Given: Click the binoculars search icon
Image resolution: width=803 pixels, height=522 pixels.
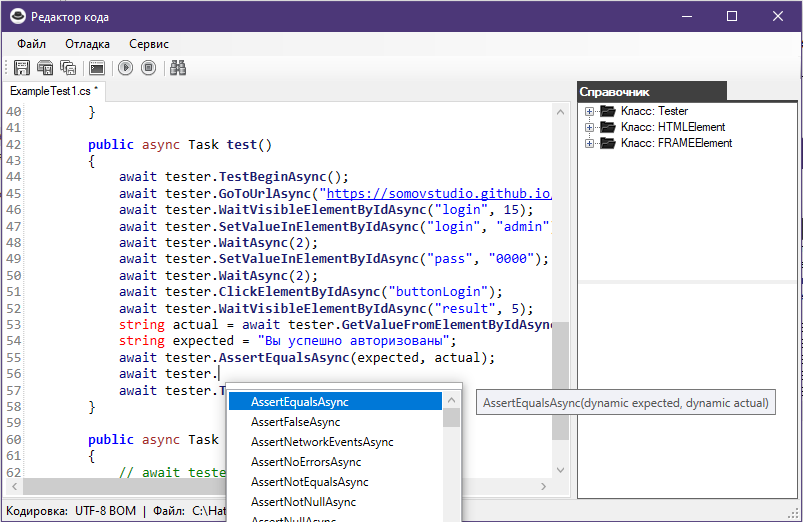Looking at the screenshot, I should pos(179,68).
